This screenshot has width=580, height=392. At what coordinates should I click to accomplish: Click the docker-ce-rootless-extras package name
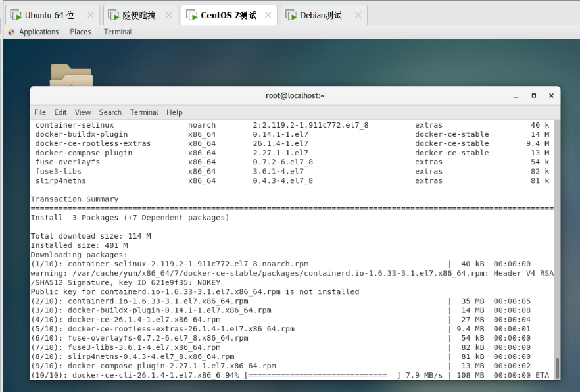[x=93, y=143]
